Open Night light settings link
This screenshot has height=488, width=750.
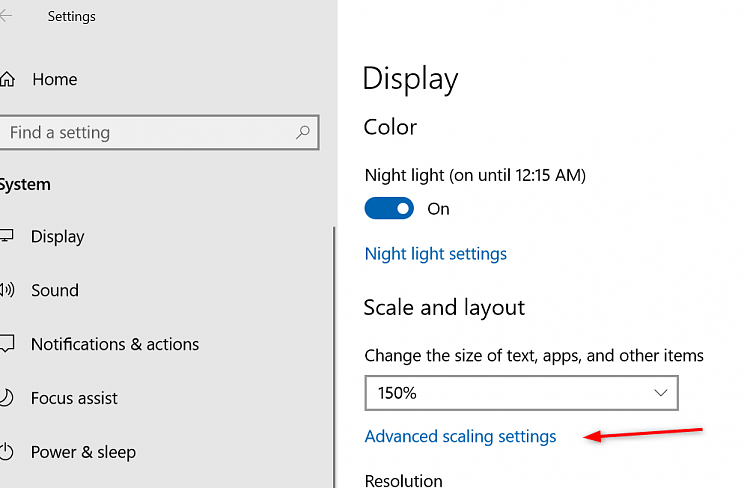pyautogui.click(x=435, y=254)
